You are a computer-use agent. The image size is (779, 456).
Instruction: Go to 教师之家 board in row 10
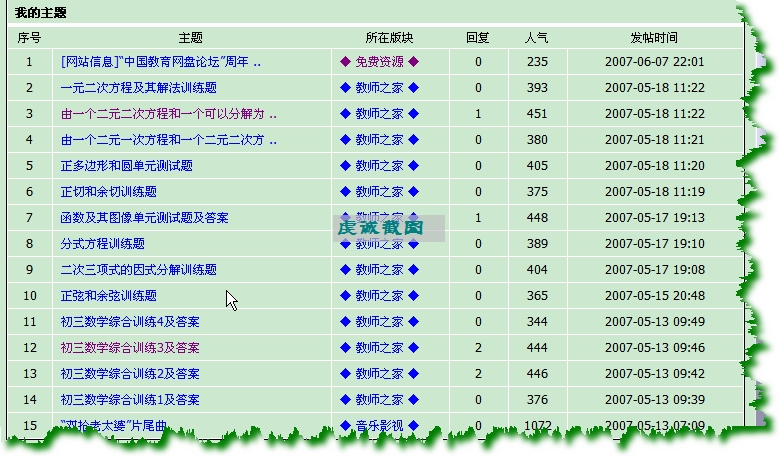coord(380,296)
